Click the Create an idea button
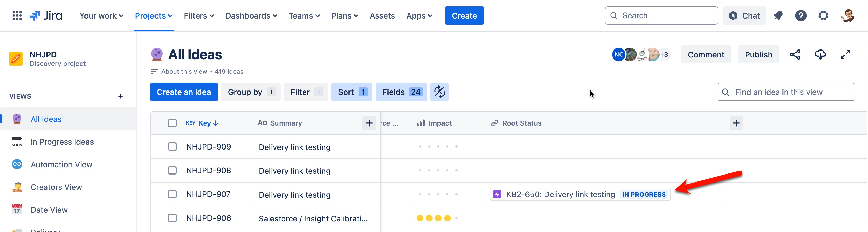The width and height of the screenshot is (868, 232). (x=184, y=92)
